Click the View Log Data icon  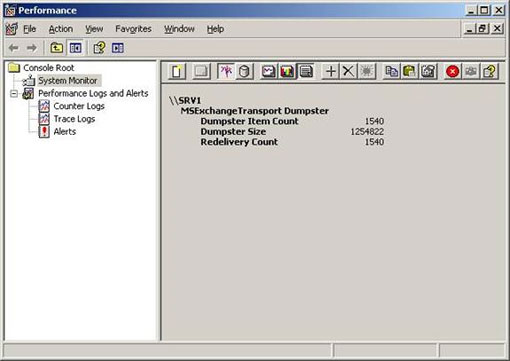(244, 71)
